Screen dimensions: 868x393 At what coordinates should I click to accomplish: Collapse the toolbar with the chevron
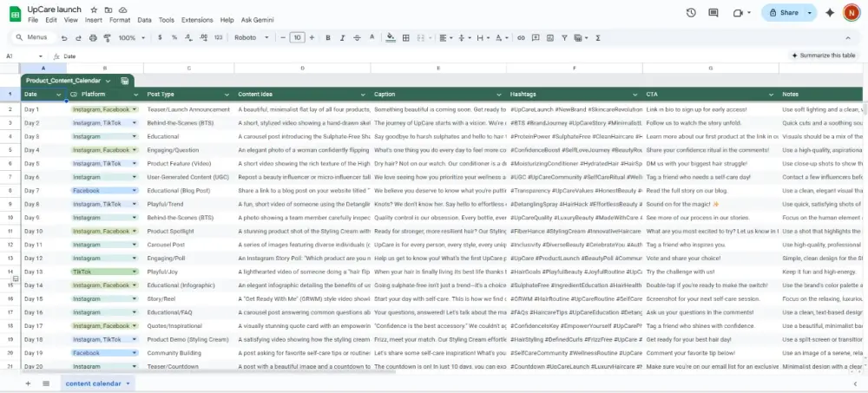point(847,37)
